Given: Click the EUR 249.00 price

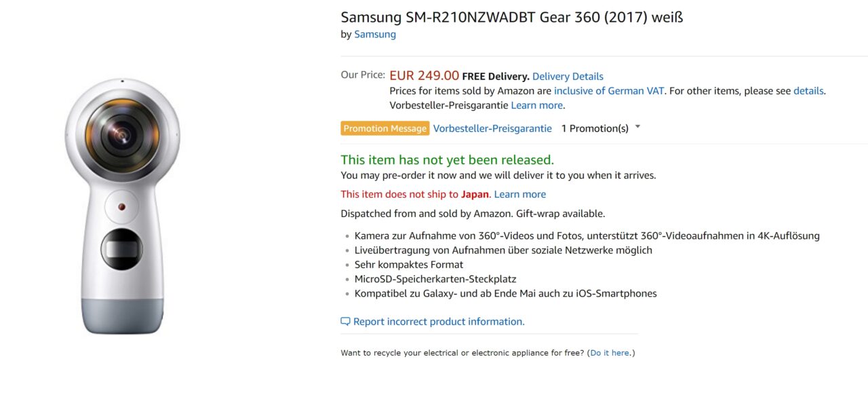Looking at the screenshot, I should (424, 75).
